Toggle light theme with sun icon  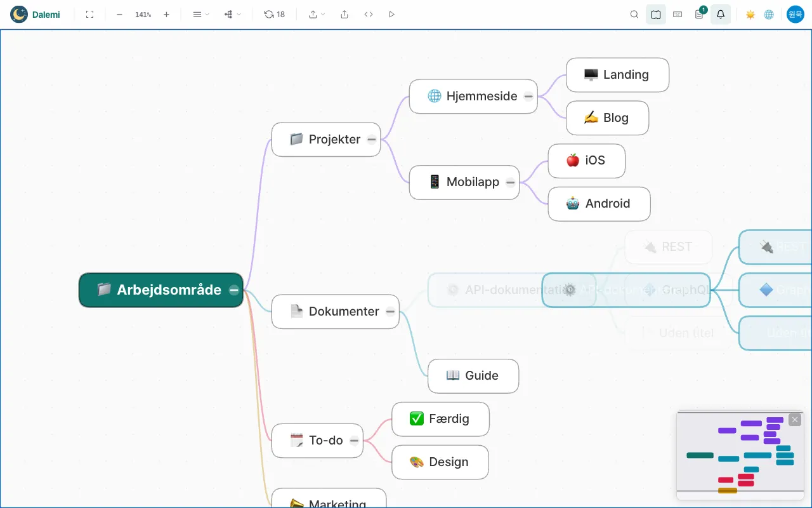coord(750,14)
